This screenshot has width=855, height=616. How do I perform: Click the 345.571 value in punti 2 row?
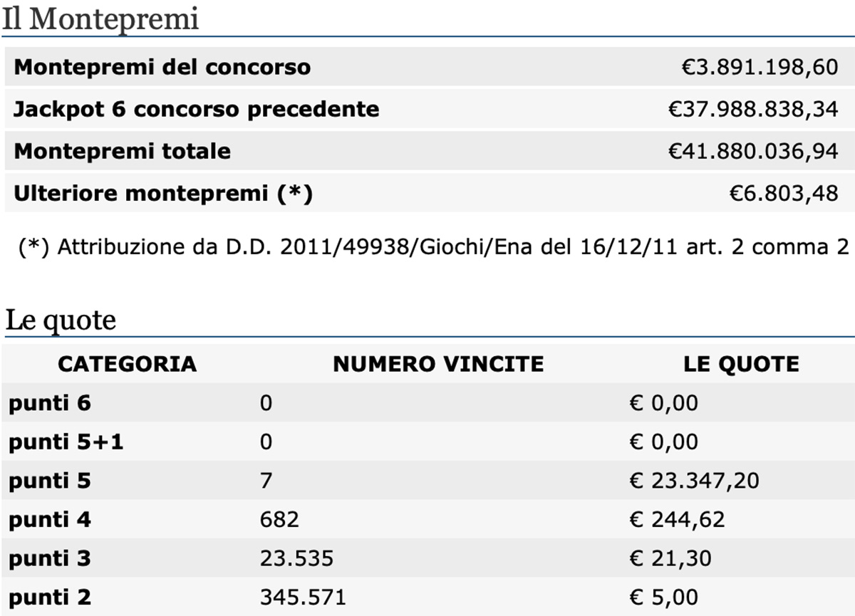tap(303, 596)
